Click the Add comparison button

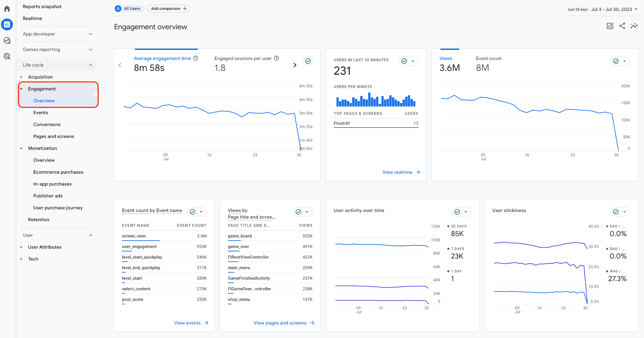[x=169, y=8]
